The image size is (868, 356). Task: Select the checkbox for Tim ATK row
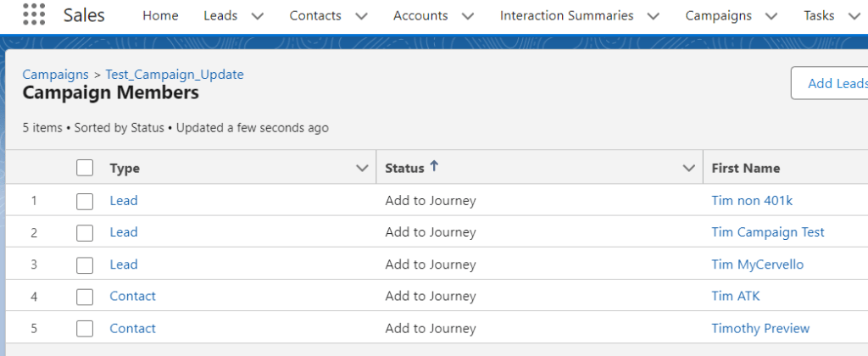[x=85, y=297]
